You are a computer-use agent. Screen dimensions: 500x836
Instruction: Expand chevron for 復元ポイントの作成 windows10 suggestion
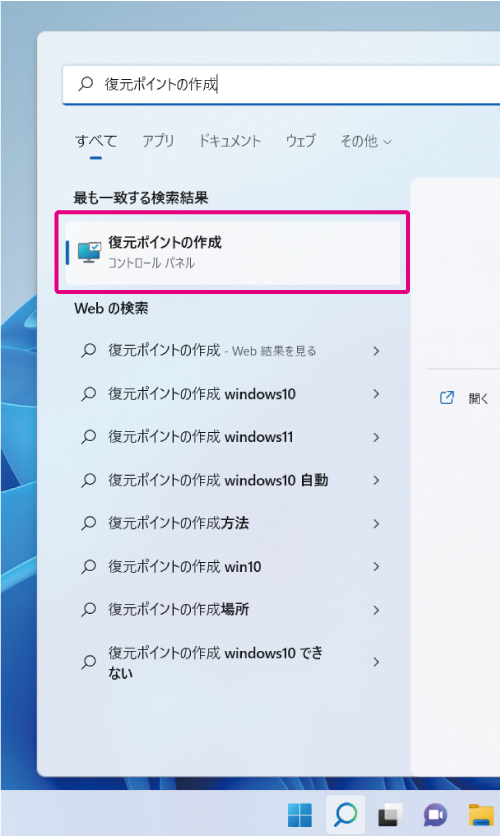point(376,394)
